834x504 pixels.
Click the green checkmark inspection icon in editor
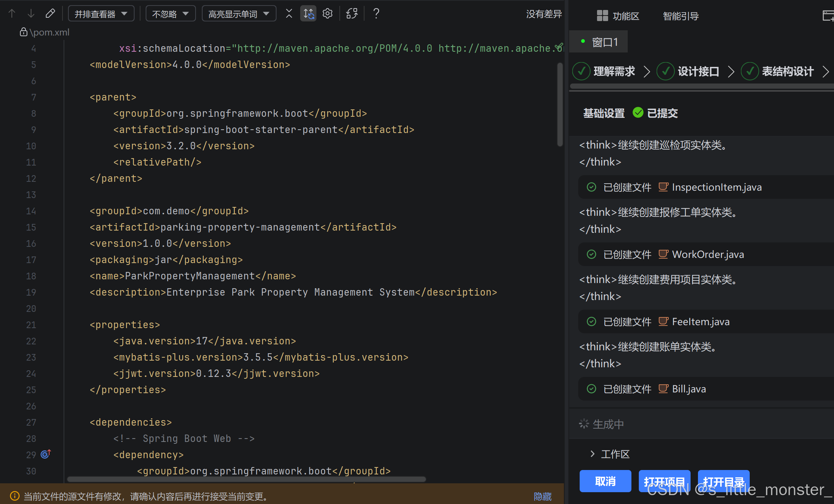pos(559,47)
